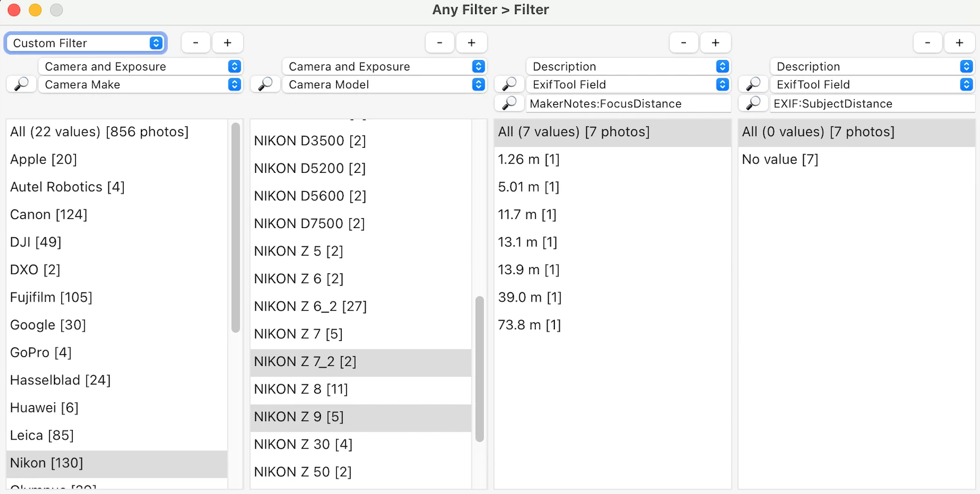980x494 pixels.
Task: Select 'Huawei [6]' row
Action: click(117, 408)
